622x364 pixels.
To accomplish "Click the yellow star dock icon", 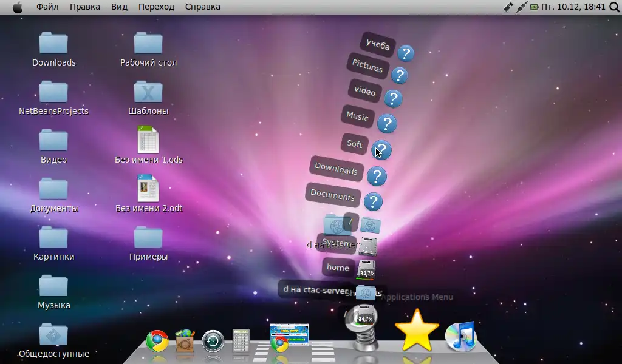I will coord(417,331).
